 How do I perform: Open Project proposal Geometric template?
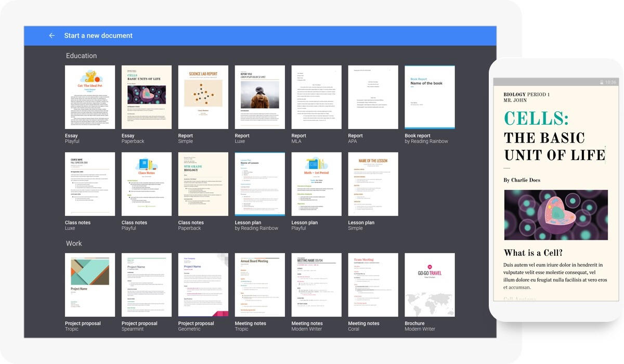203,285
